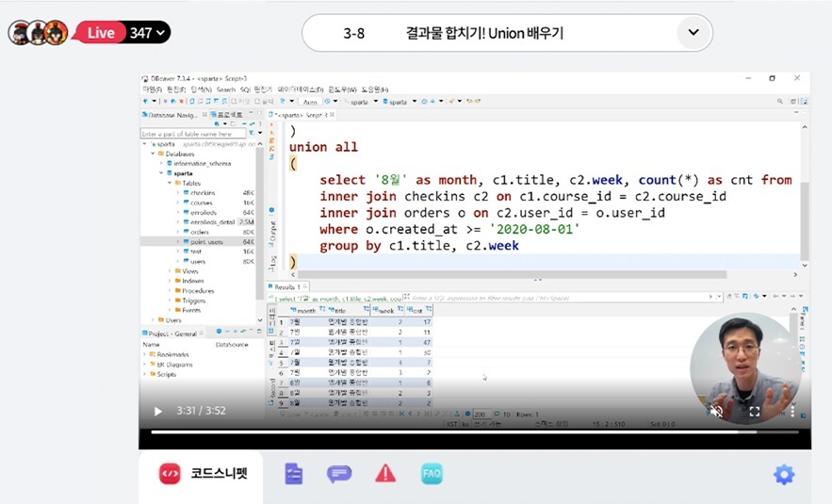Open the 데이터베이스(D) menu
The height and width of the screenshot is (504, 832).
tap(301, 89)
